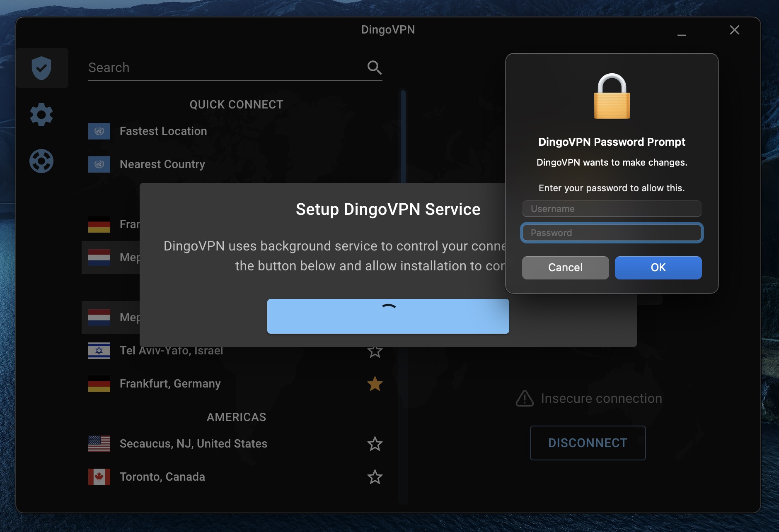This screenshot has width=779, height=532.
Task: Select Fastest Location quick connect
Action: pyautogui.click(x=163, y=131)
